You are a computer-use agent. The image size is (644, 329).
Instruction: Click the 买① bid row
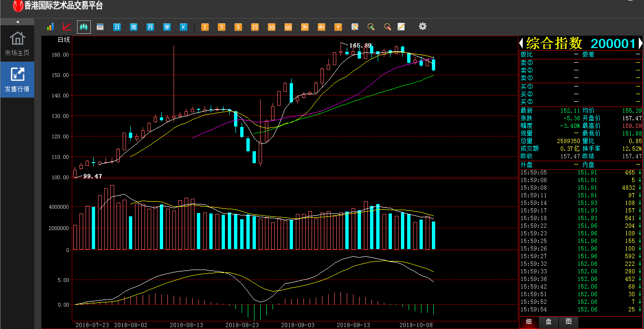(581, 87)
